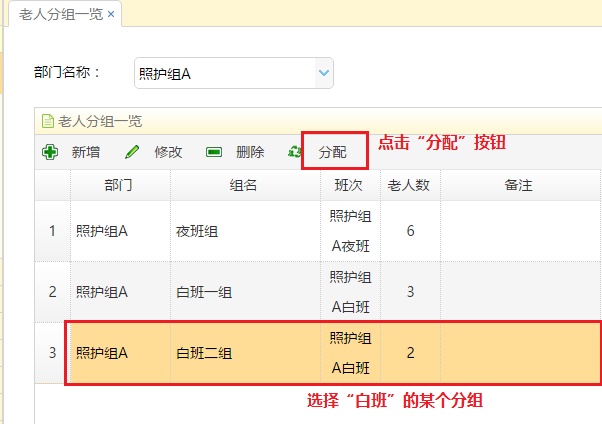Click 照护组A in the 夜班组 row

[x=102, y=231]
